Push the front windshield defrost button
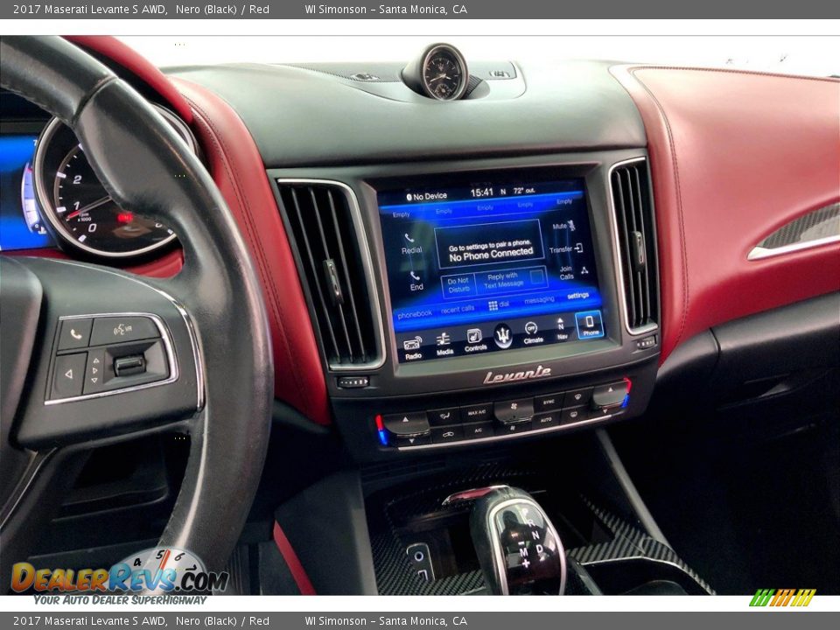This screenshot has height=630, width=840. click(x=578, y=397)
